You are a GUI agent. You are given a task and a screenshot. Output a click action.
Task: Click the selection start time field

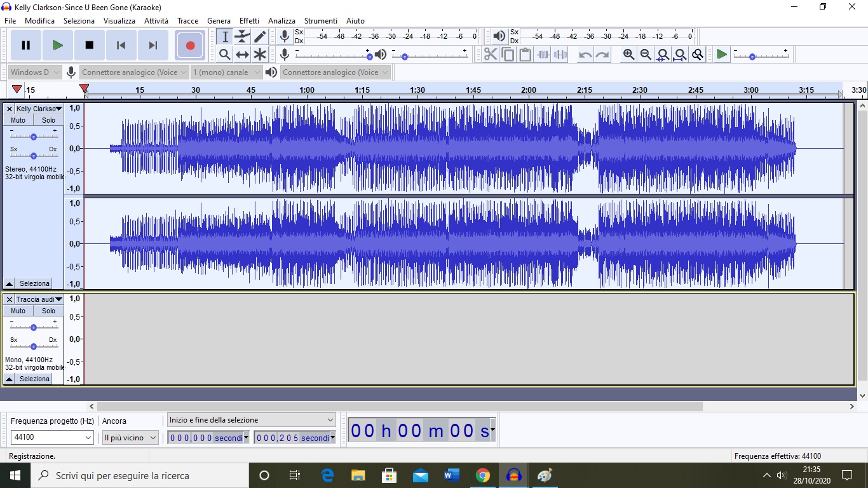pyautogui.click(x=208, y=437)
